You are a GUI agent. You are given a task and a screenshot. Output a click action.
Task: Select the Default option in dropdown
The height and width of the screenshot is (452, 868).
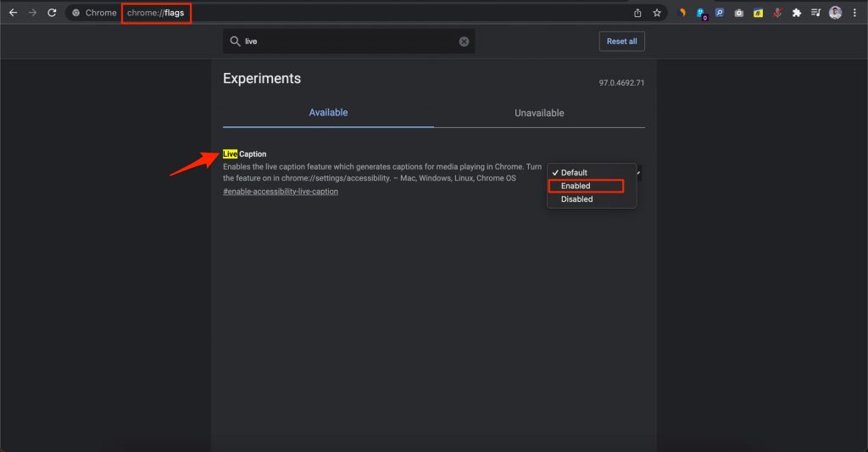pos(574,173)
